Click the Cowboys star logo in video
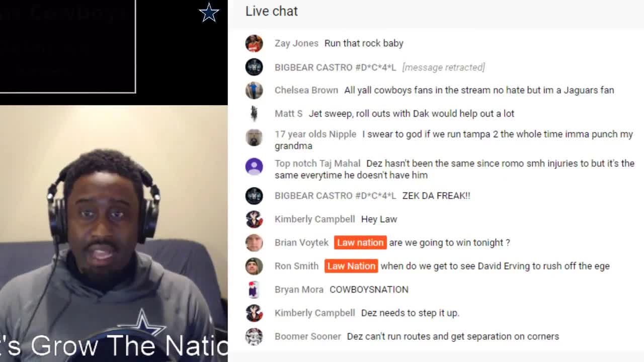 [209, 13]
